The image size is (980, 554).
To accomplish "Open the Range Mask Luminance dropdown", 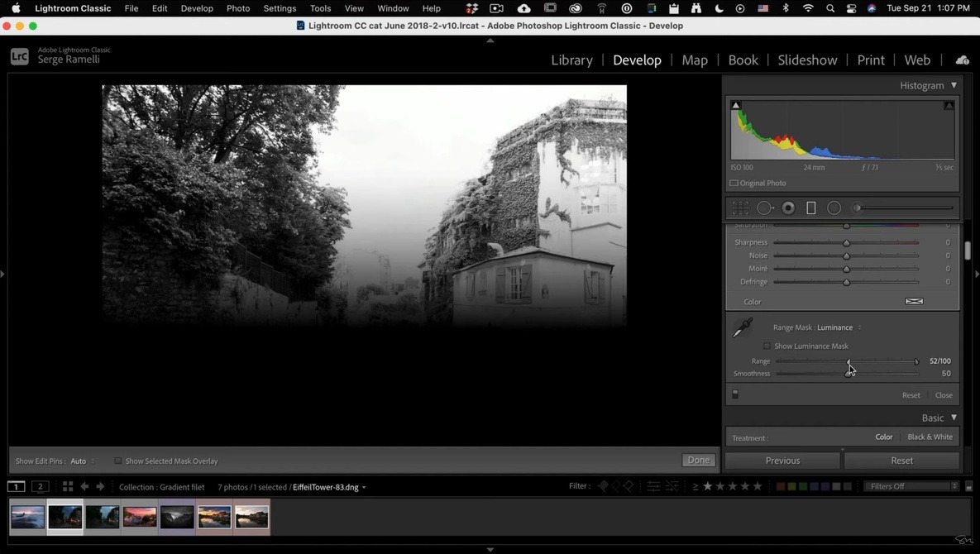I will (x=839, y=327).
